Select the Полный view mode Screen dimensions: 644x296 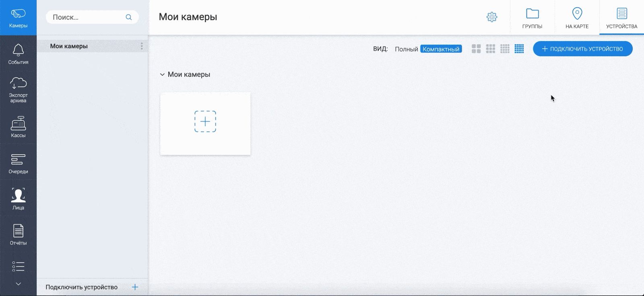click(x=406, y=49)
